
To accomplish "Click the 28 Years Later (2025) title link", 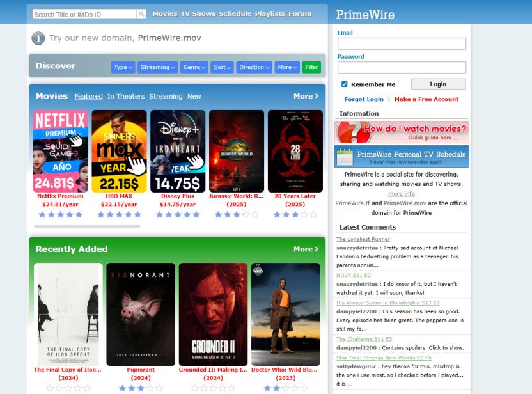I will click(295, 200).
